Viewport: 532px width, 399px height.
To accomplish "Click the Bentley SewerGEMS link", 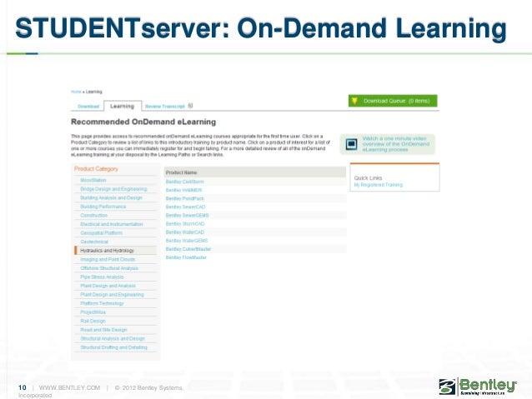I will pos(187,215).
